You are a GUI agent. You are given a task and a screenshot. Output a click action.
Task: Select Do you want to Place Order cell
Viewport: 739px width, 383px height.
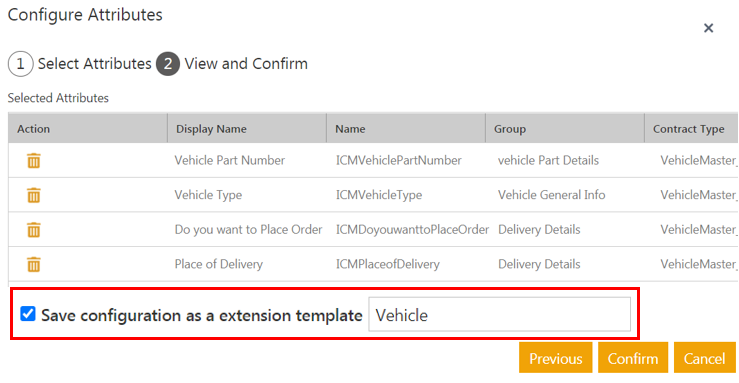click(248, 229)
